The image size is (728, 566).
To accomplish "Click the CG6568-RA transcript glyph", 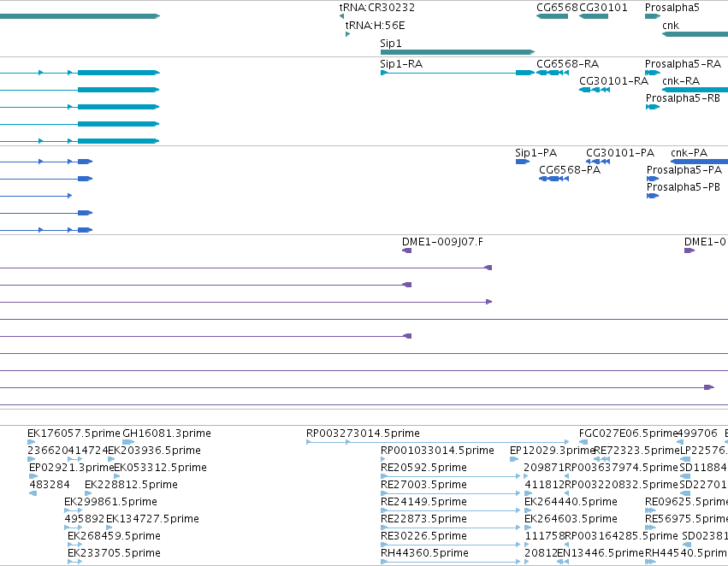I will [x=553, y=73].
